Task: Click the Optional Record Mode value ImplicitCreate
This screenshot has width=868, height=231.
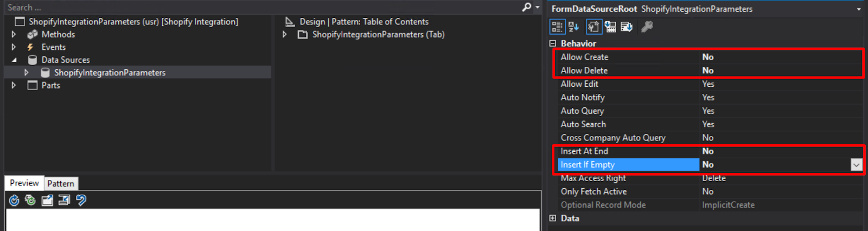Action: 728,205
